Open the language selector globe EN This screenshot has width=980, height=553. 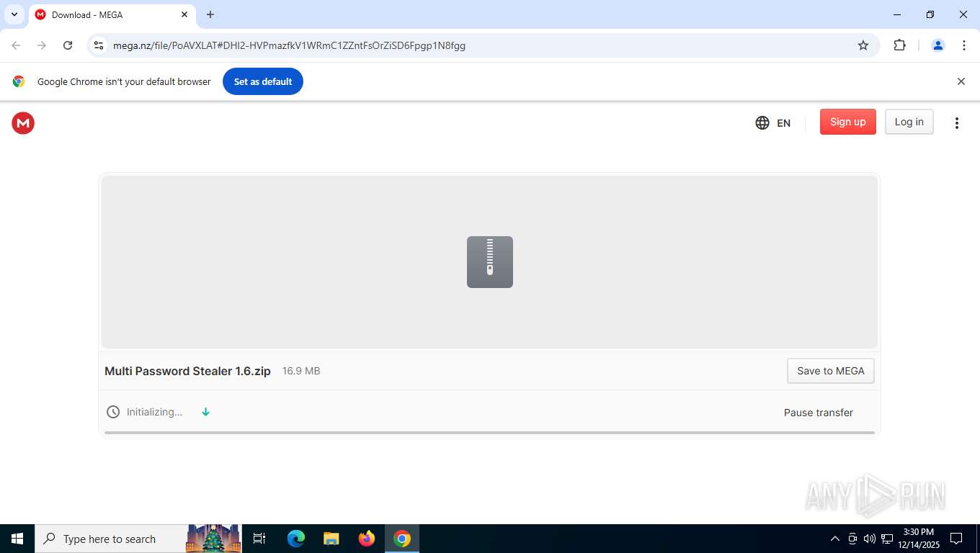(772, 123)
